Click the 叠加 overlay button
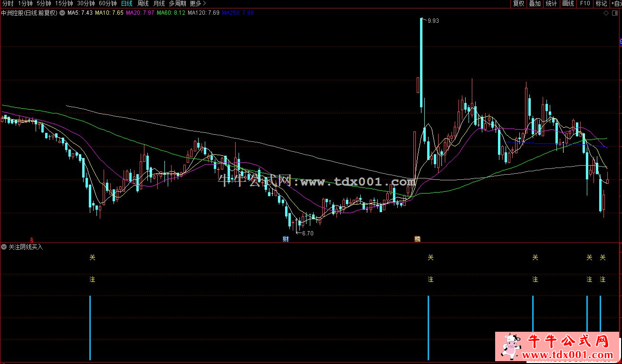This screenshot has width=622, height=364. (535, 3)
